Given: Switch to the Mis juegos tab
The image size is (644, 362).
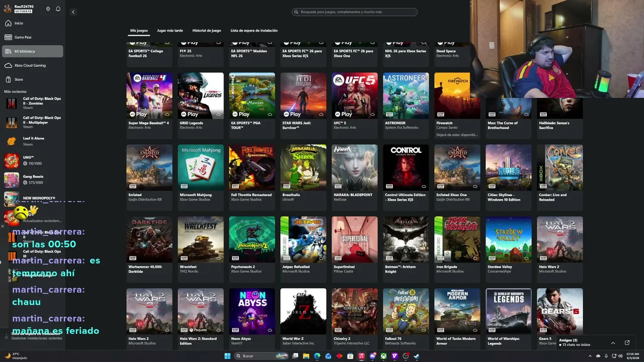Looking at the screenshot, I should click(x=139, y=31).
